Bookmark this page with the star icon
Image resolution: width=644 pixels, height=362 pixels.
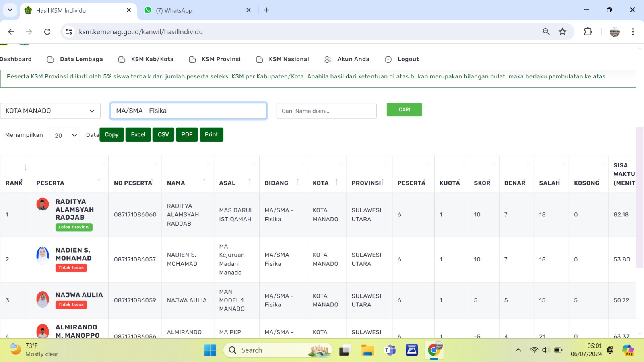coord(562,32)
